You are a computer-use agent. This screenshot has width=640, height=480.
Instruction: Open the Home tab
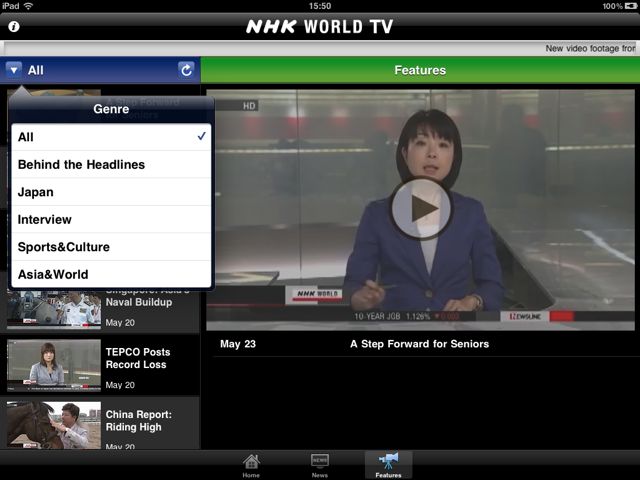251,466
